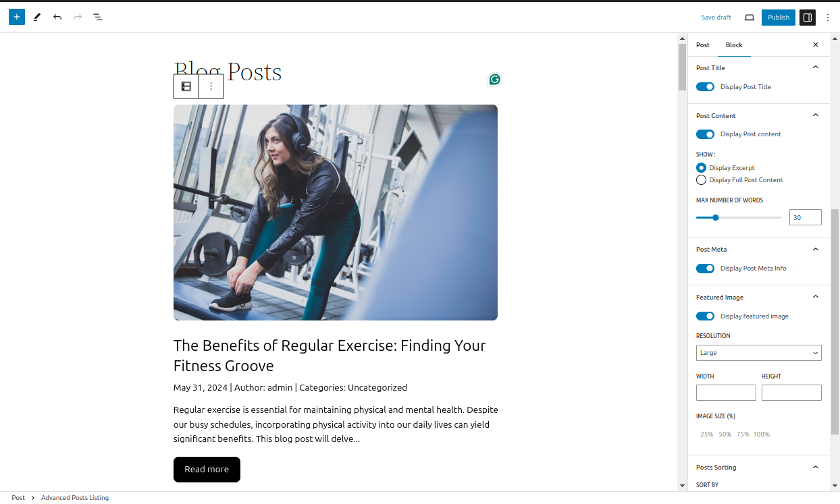Click the Publish button

(x=778, y=18)
